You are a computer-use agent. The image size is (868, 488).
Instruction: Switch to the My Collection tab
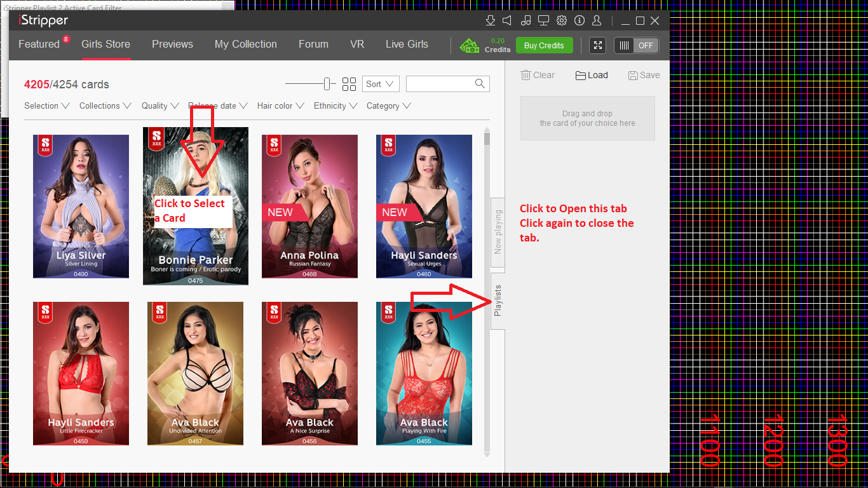click(245, 44)
